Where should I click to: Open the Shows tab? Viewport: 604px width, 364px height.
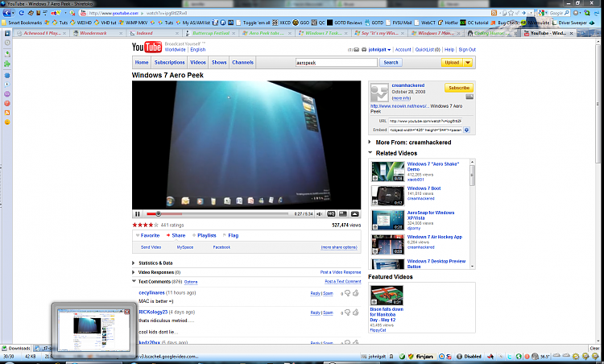coord(219,62)
